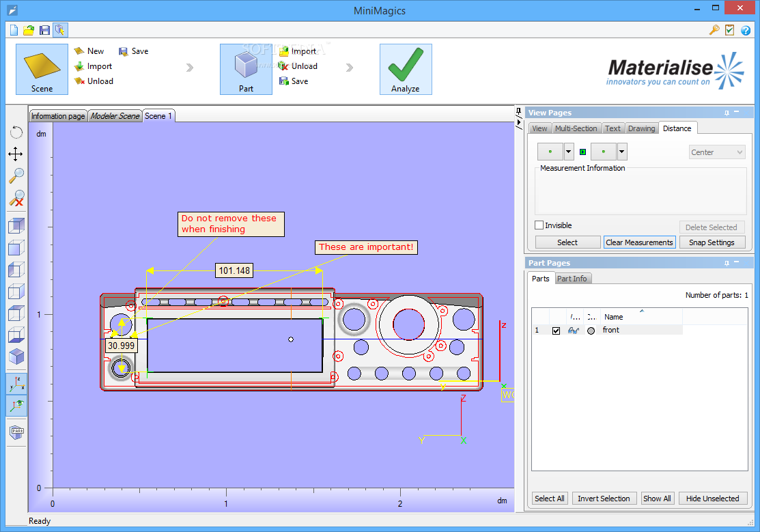
Task: Click the clipboard checklist icon at top right
Action: (x=729, y=30)
